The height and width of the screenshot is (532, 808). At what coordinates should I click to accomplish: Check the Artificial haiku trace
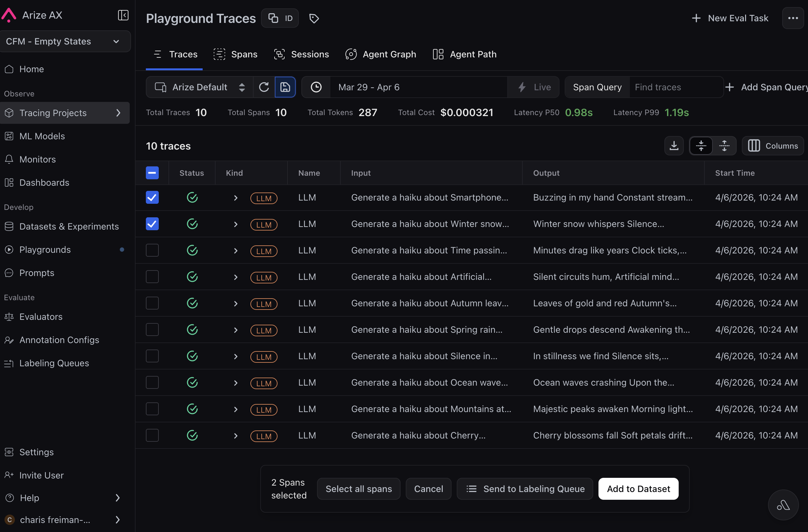(152, 277)
